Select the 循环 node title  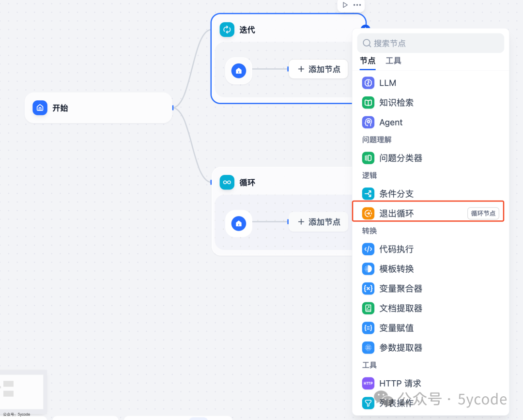(x=247, y=183)
